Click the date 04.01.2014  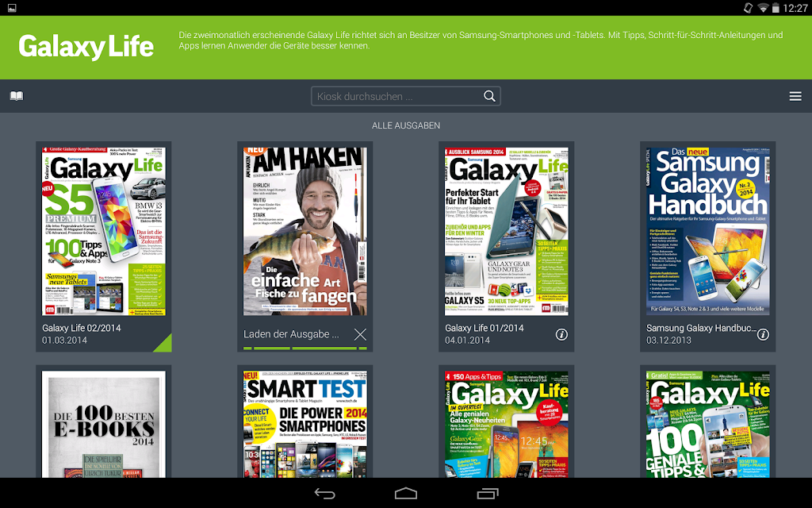coord(467,340)
